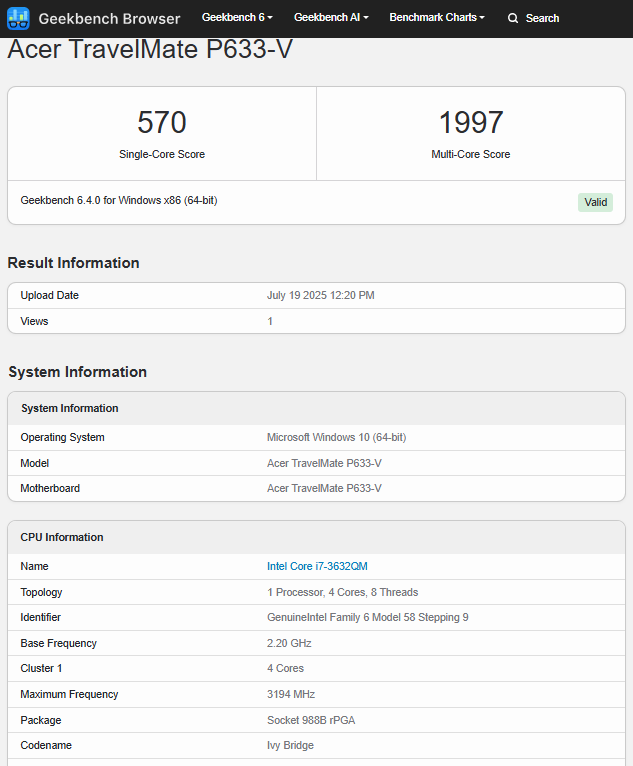633x766 pixels.
Task: Click the Result Information heading
Action: click(73, 263)
